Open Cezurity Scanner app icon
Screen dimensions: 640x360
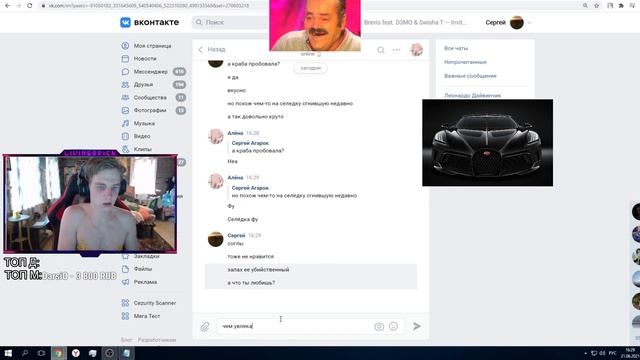click(125, 303)
